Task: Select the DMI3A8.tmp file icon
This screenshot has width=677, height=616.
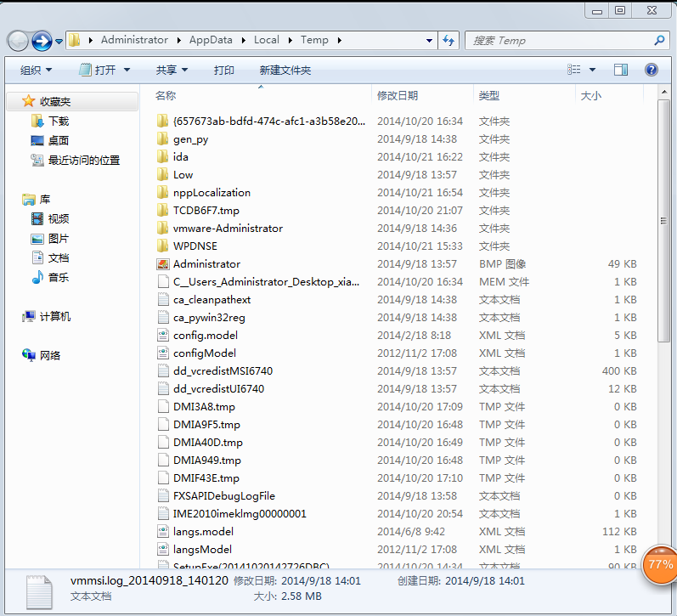Action: (163, 406)
